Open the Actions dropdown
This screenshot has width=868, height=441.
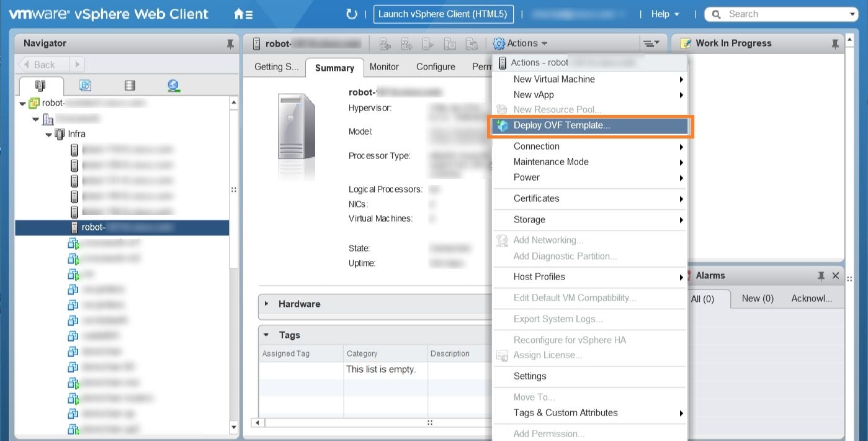521,43
